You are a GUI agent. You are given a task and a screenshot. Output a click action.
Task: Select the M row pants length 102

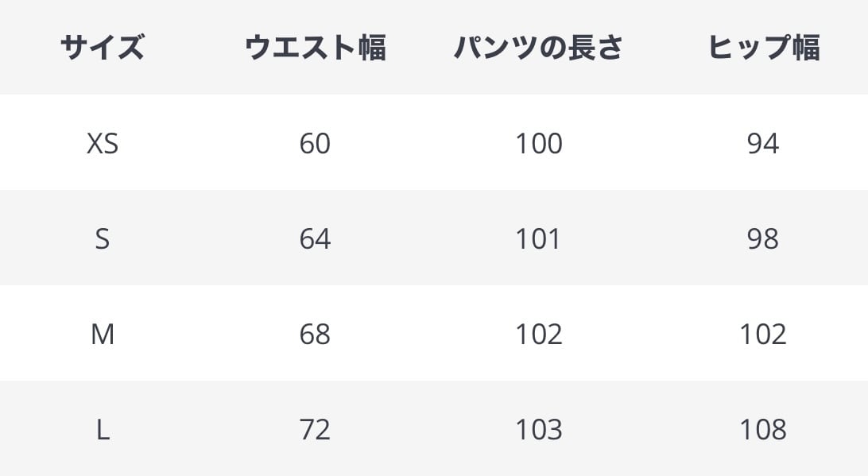(538, 335)
